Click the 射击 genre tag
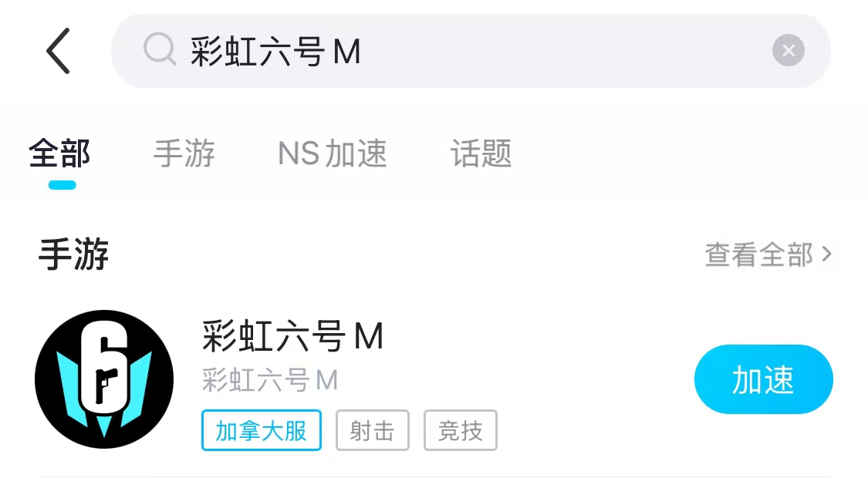 pos(373,430)
